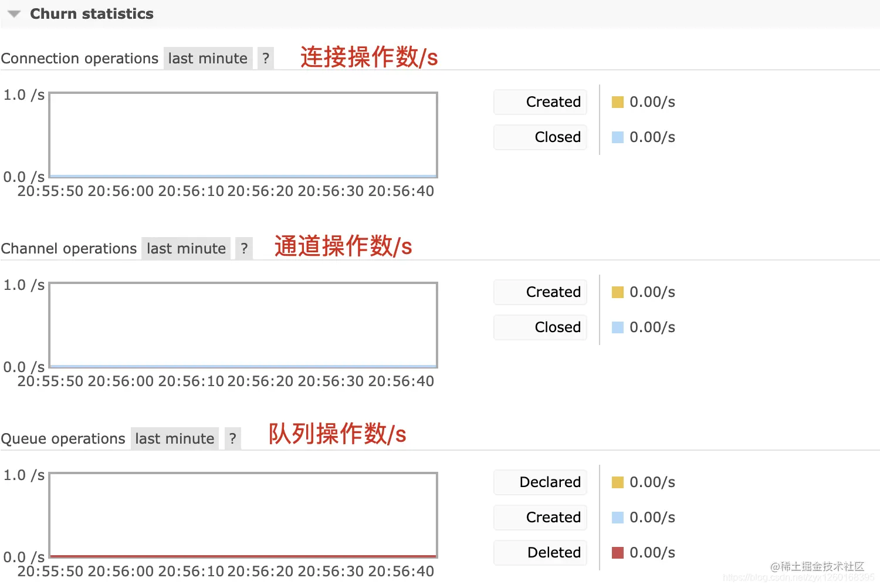Click the Connection operations chart area
880x588 pixels.
coord(243,135)
